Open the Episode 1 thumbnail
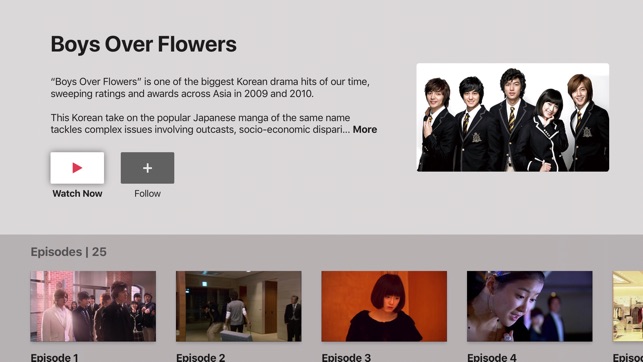 [93, 306]
